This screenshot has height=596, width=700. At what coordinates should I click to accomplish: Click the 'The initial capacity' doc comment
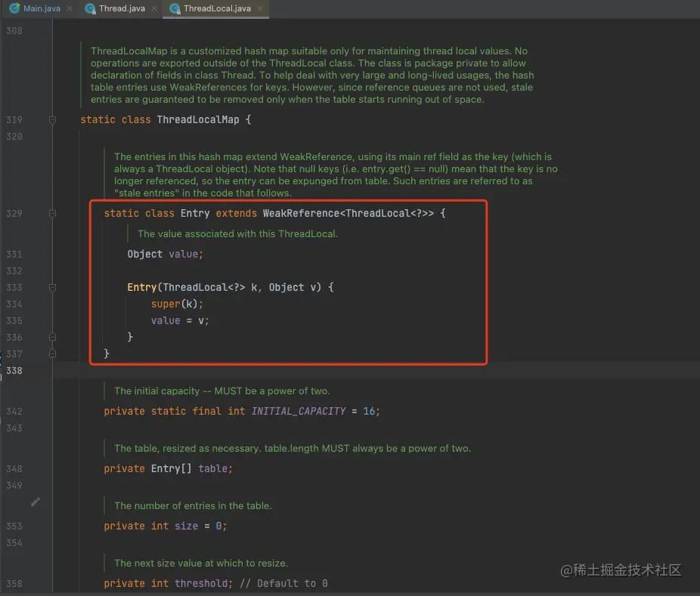click(222, 391)
